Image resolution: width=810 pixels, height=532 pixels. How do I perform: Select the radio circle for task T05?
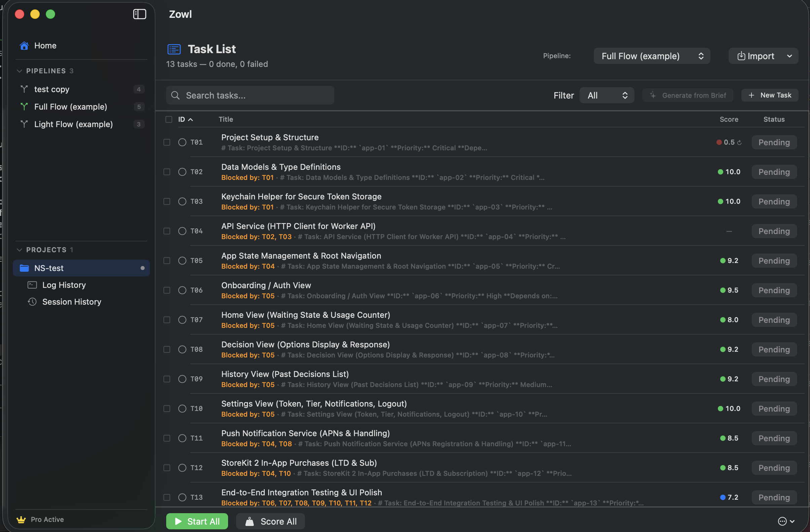click(x=182, y=260)
